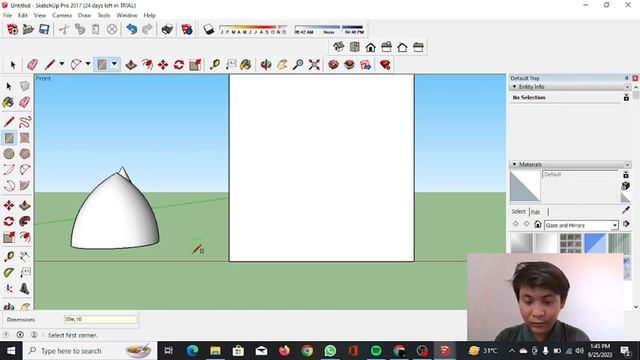This screenshot has width=640, height=360.
Task: Switch to the Select tab in Materials
Action: pyautogui.click(x=518, y=211)
